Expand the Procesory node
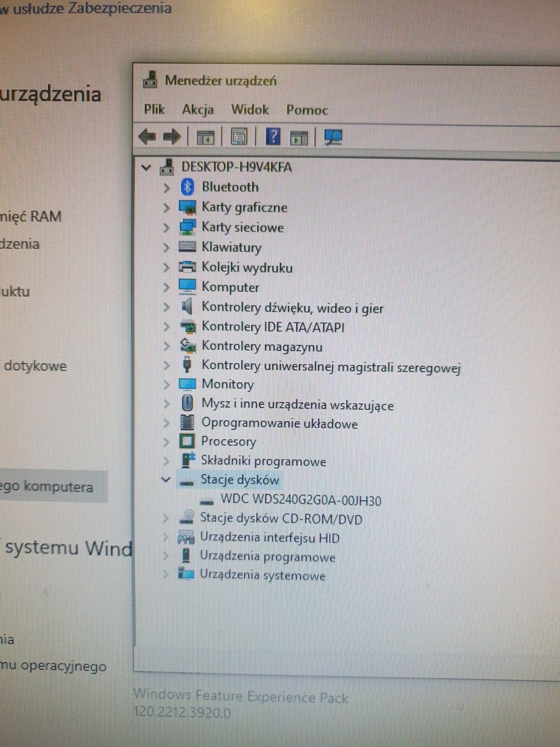Image resolution: width=560 pixels, height=747 pixels. click(166, 442)
